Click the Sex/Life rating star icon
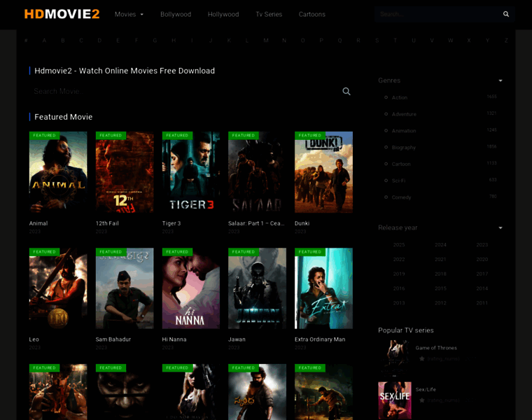Screen dimensions: 532x420 click(421, 400)
